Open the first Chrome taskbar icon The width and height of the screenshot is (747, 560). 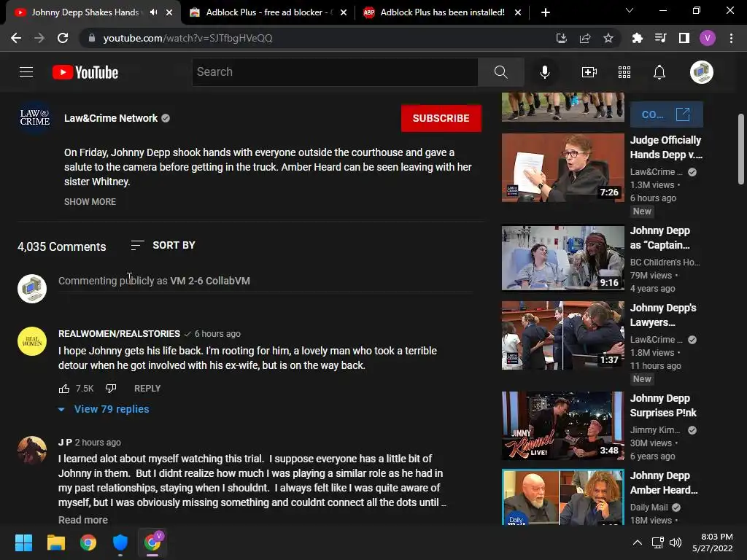click(88, 542)
